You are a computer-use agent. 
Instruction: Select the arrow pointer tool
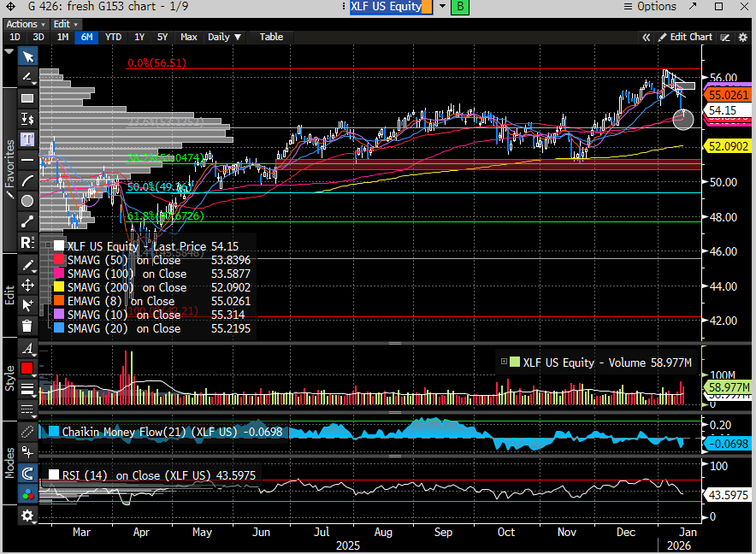click(x=27, y=56)
